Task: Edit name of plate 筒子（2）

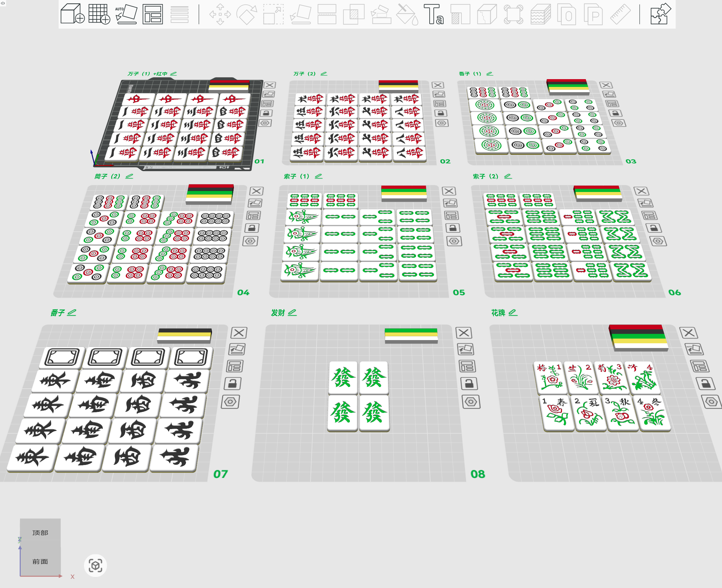Action: tap(129, 176)
